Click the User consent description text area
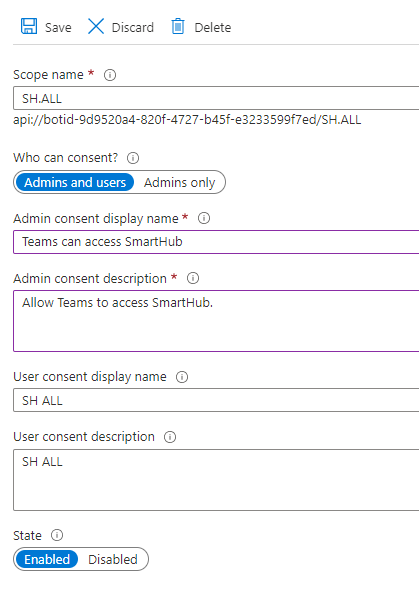This screenshot has width=419, height=589. [x=216, y=480]
